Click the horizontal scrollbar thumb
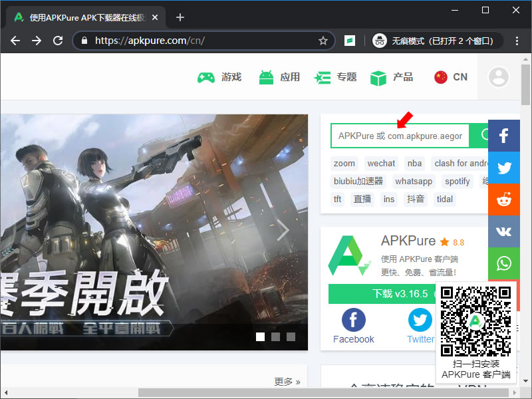Image resolution: width=532 pixels, height=399 pixels. click(323, 392)
